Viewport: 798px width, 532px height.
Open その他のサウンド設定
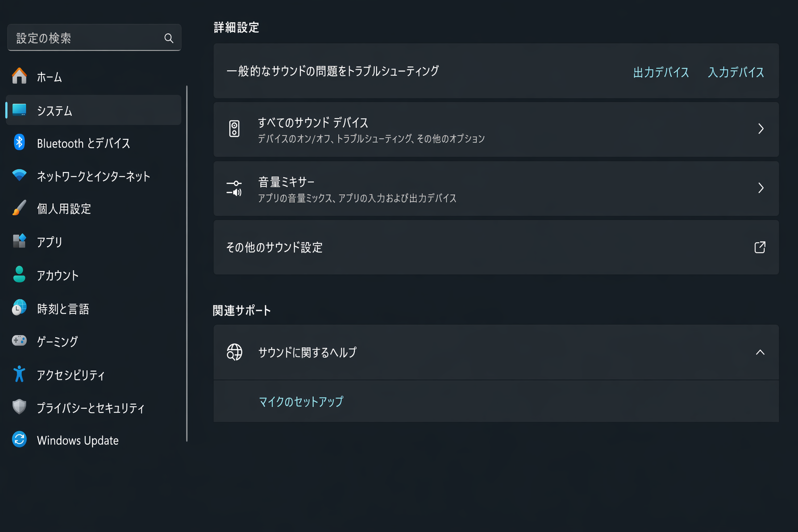tap(496, 247)
